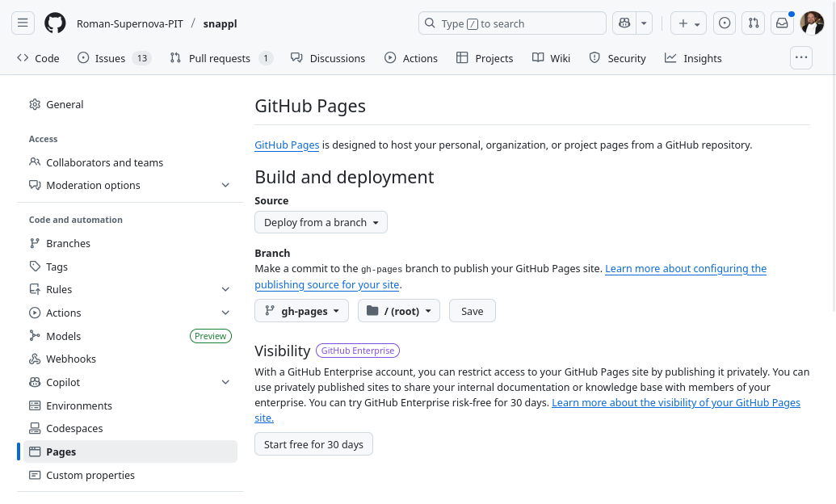Click the General gear icon
This screenshot has height=504, width=836.
[x=35, y=104]
